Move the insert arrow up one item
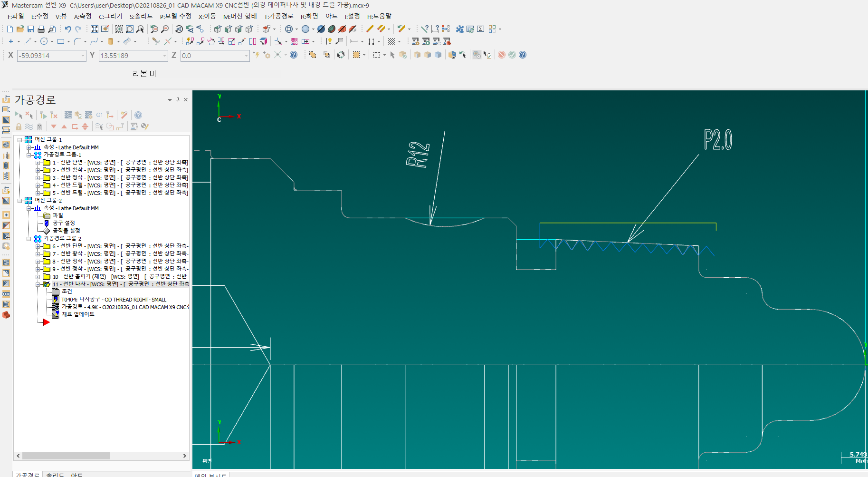This screenshot has width=868, height=477. click(64, 127)
